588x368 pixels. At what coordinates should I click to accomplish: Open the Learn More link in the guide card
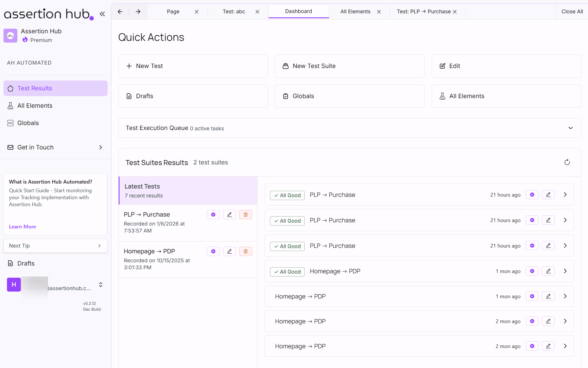[x=22, y=226]
